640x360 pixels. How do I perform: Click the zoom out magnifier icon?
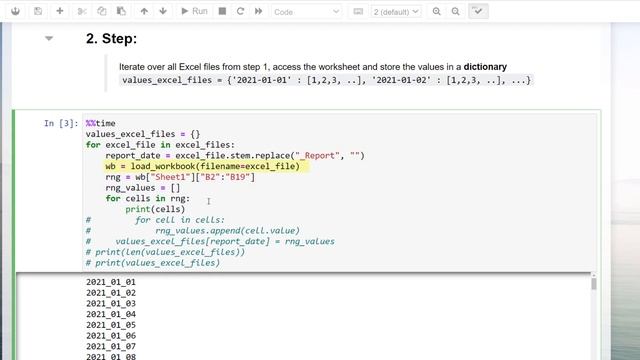pos(456,11)
